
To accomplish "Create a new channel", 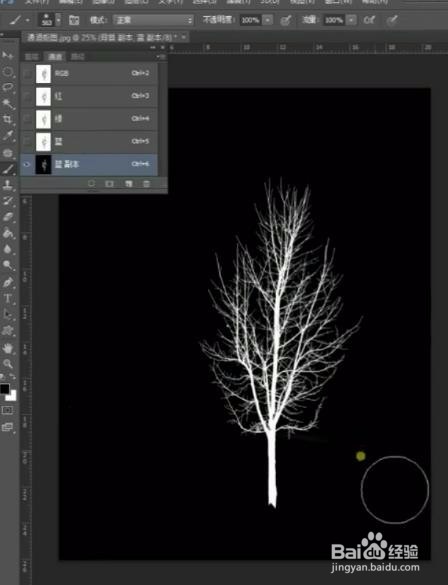I will (x=128, y=184).
